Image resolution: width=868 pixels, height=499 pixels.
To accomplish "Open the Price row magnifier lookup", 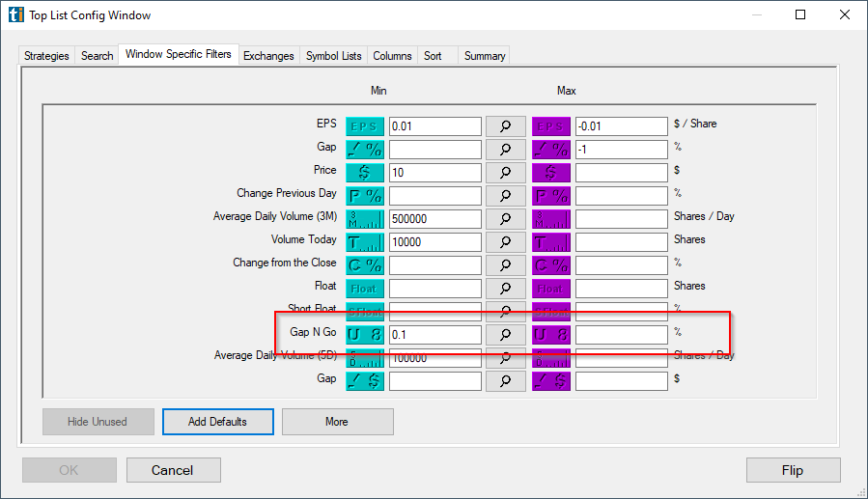I will [505, 173].
